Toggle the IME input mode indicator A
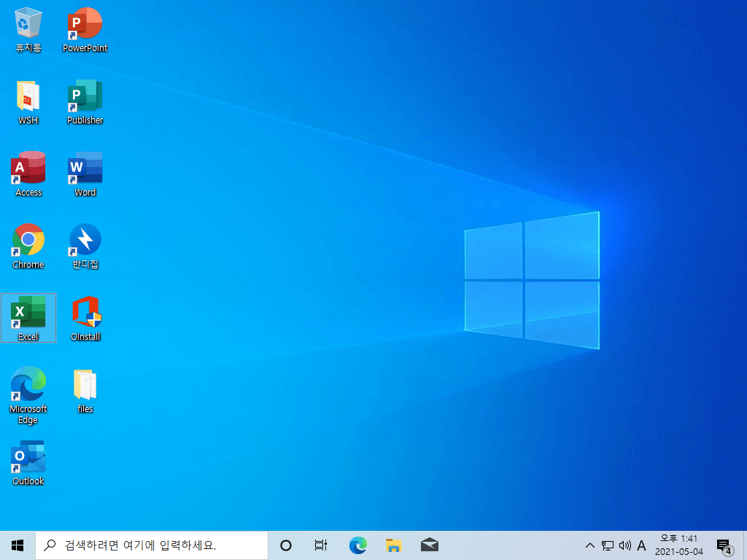 (x=642, y=545)
